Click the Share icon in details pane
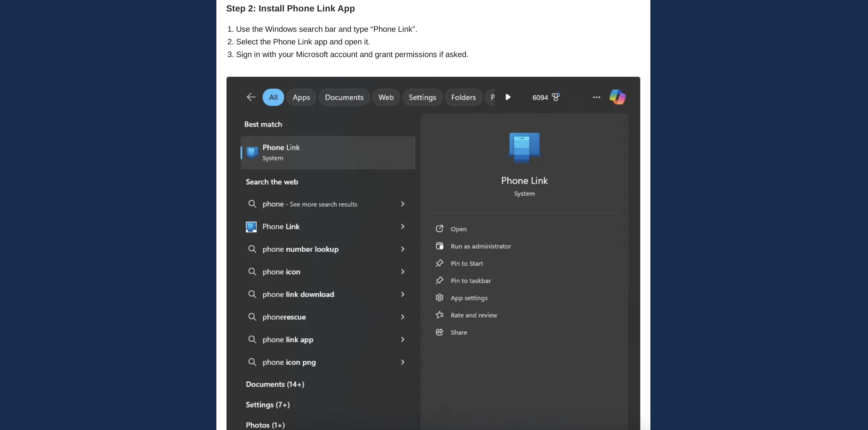 pyautogui.click(x=439, y=332)
